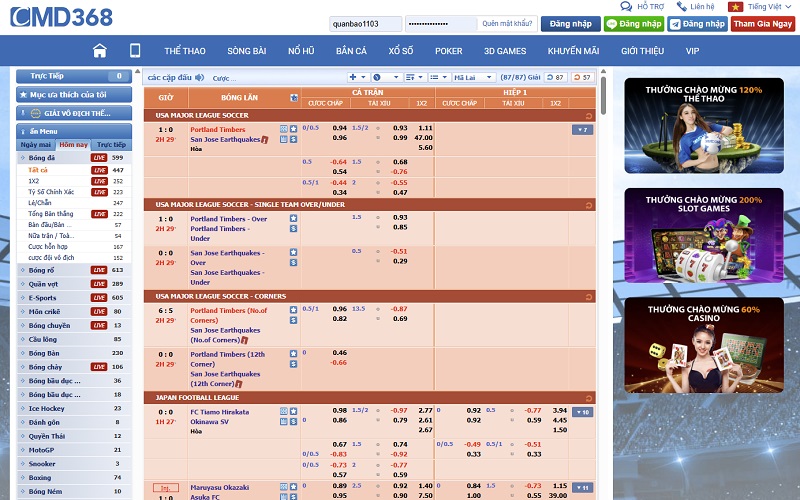Open the 200% Slot Games bonus banner
The image size is (800, 500).
pyautogui.click(x=704, y=235)
